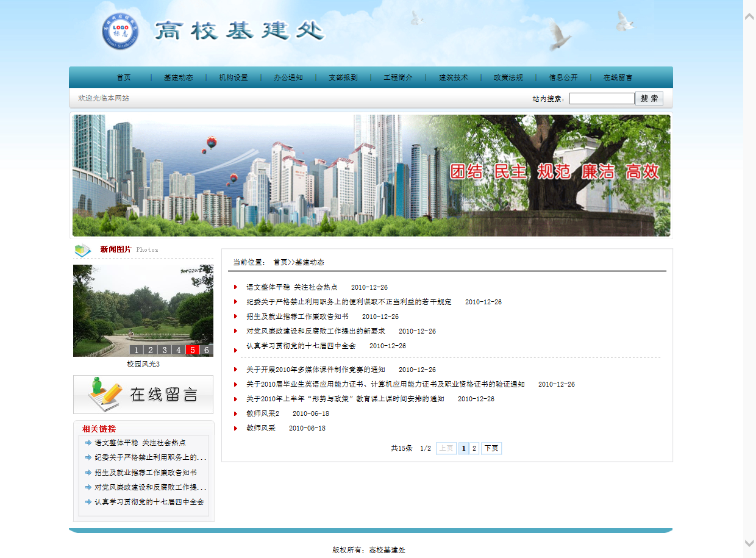
Task: Open article 对党风廉政建设和反腐败工作提出的新要求 in main list
Action: click(x=316, y=331)
